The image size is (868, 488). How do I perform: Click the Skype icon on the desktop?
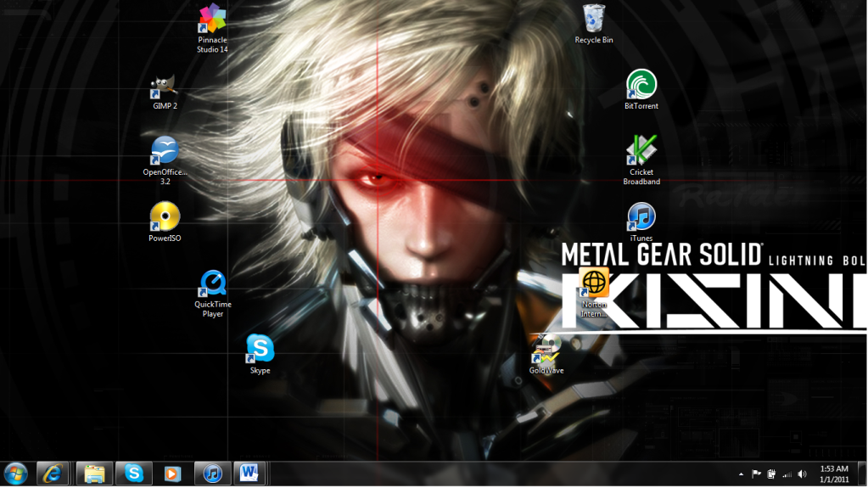point(260,355)
